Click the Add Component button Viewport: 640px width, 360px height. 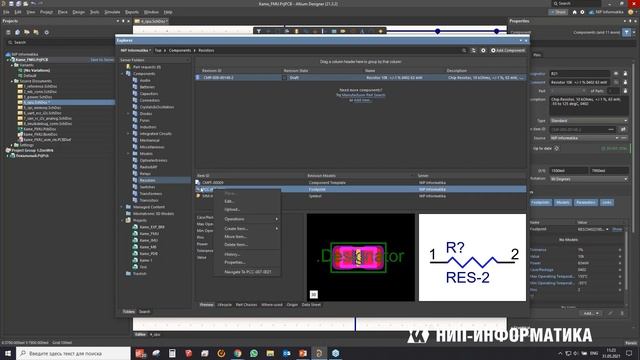point(508,50)
